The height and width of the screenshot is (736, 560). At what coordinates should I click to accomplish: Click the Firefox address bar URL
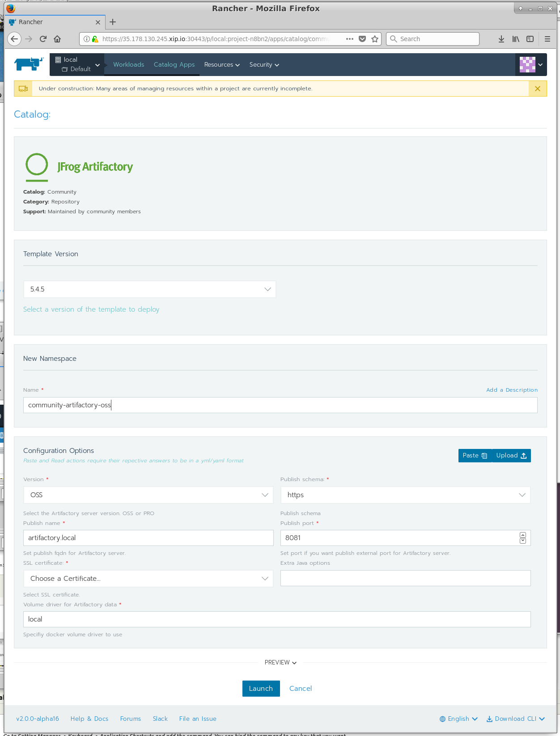click(x=216, y=39)
